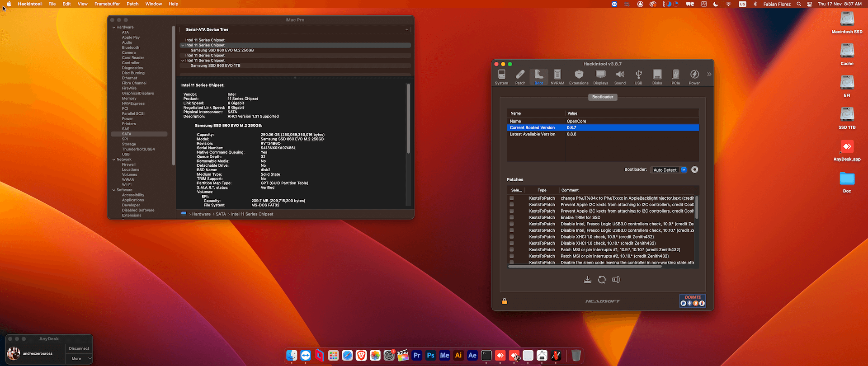Open Terminal from the Dock

486,356
